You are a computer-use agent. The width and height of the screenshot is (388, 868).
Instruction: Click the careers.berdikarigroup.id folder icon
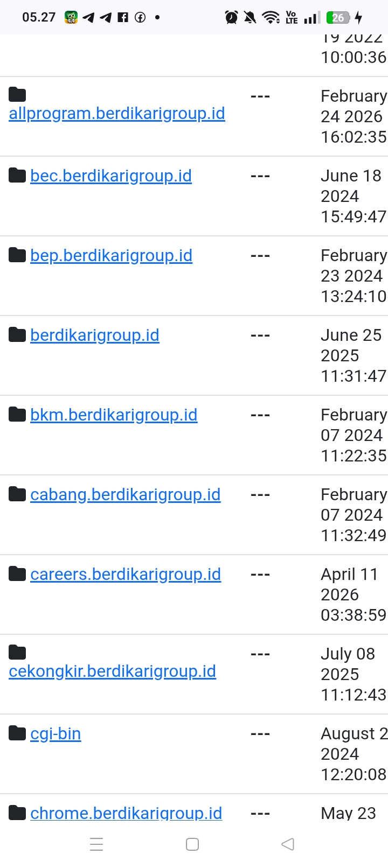pos(17,574)
